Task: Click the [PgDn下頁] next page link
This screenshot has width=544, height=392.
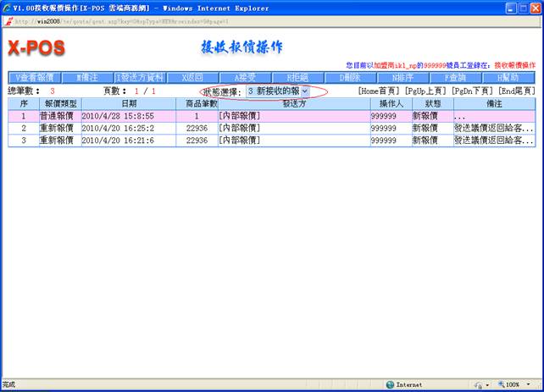Action: 473,91
